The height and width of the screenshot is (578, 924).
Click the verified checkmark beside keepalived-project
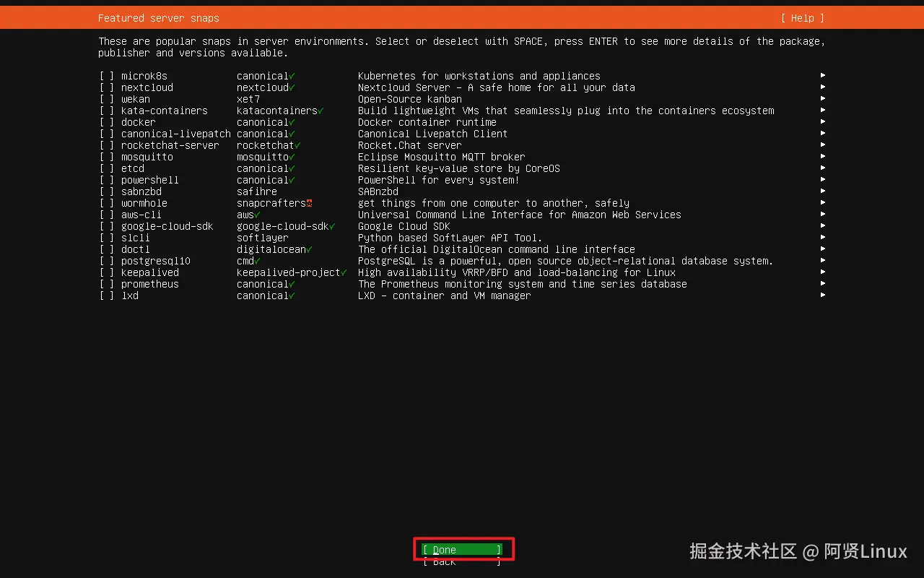(x=344, y=272)
